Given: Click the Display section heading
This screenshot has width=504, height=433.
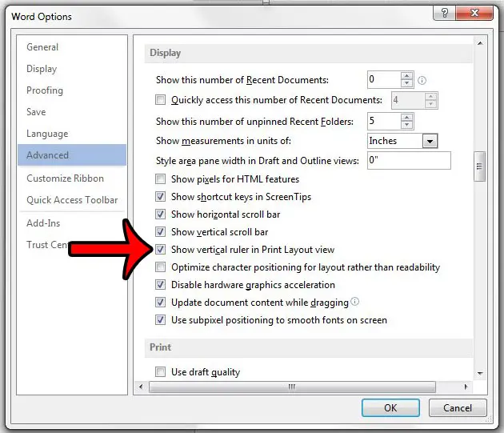Looking at the screenshot, I should pyautogui.click(x=166, y=53).
